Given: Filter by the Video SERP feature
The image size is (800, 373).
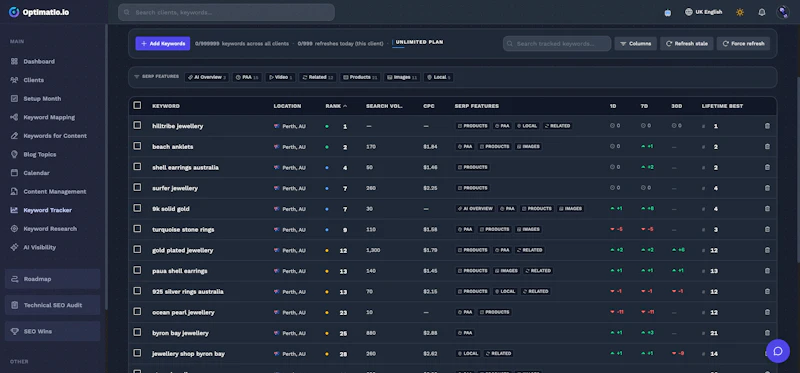Looking at the screenshot, I should (280, 77).
